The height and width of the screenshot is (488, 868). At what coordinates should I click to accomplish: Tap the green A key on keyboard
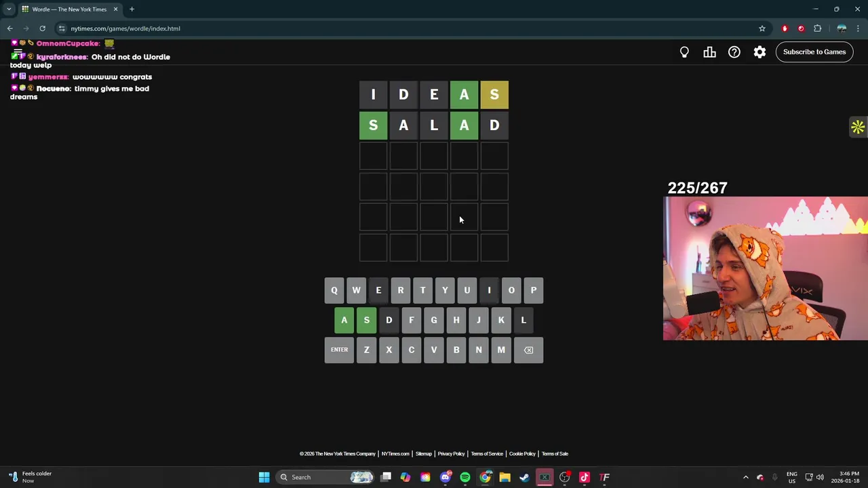tap(344, 320)
